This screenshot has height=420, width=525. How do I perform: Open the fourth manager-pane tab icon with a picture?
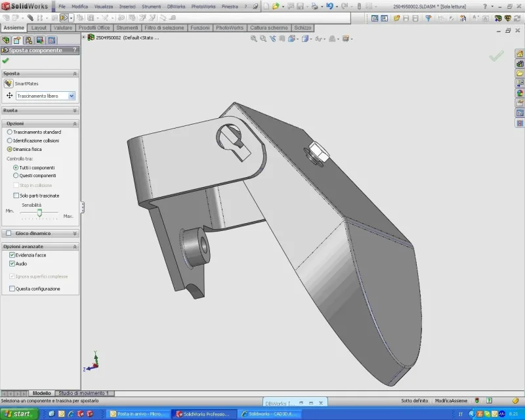point(40,40)
